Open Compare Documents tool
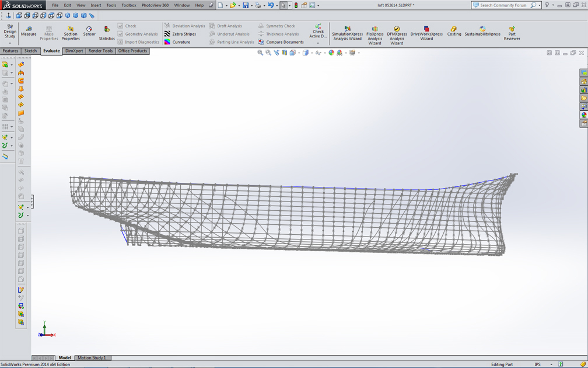This screenshot has height=368, width=588. 281,42
